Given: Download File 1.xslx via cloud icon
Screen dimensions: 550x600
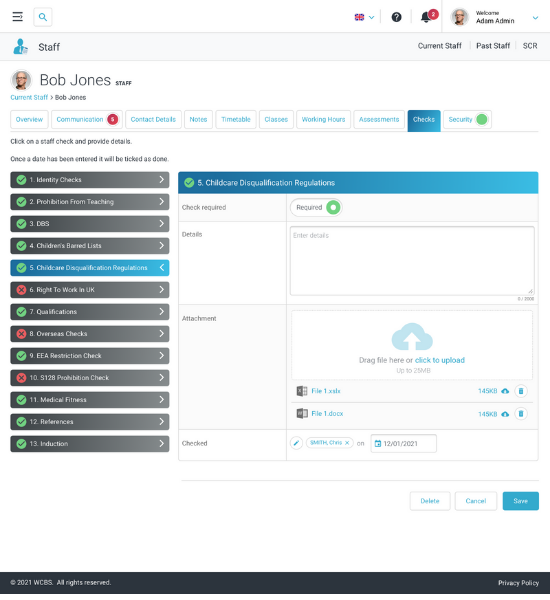Looking at the screenshot, I should pos(505,391).
